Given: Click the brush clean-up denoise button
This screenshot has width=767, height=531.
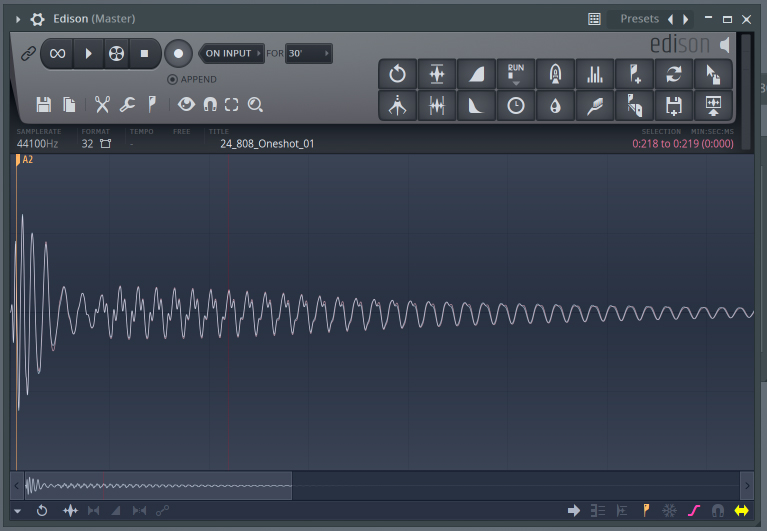Looking at the screenshot, I should (x=595, y=106).
